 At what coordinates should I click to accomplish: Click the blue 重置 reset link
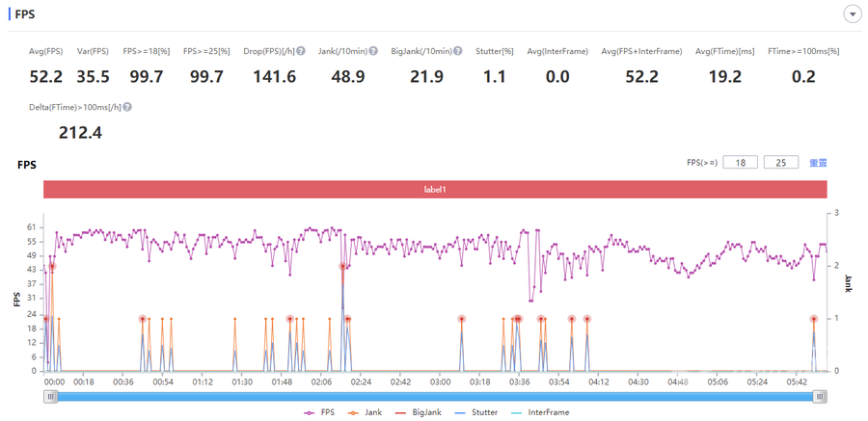818,163
